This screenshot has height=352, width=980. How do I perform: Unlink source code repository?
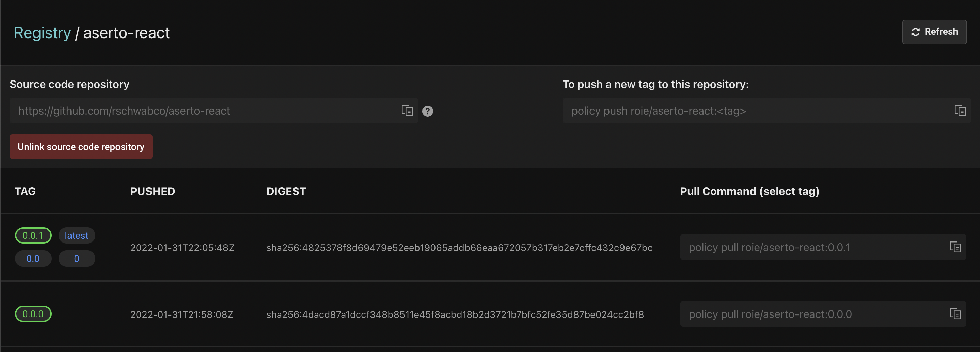click(81, 147)
